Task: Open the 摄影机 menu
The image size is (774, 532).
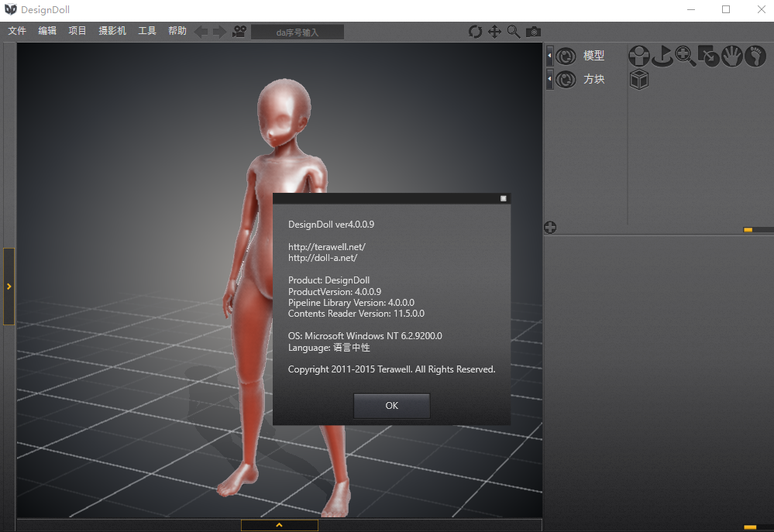Action: [112, 31]
